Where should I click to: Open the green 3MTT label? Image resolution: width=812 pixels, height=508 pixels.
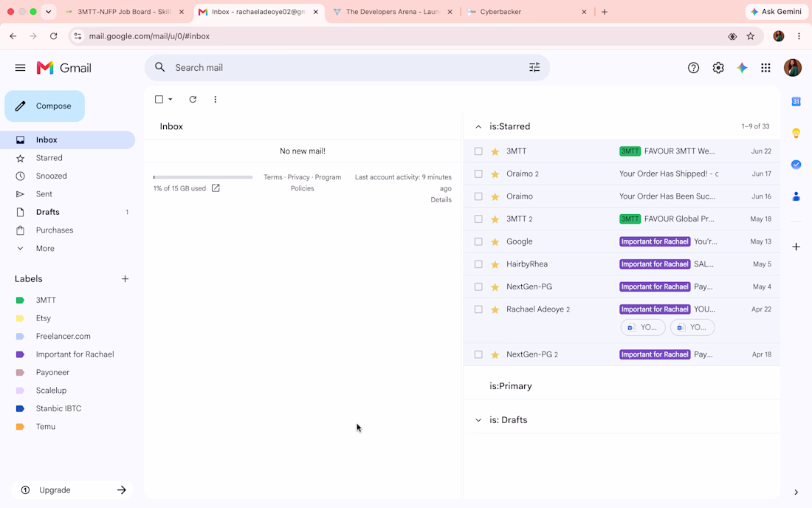(46, 301)
